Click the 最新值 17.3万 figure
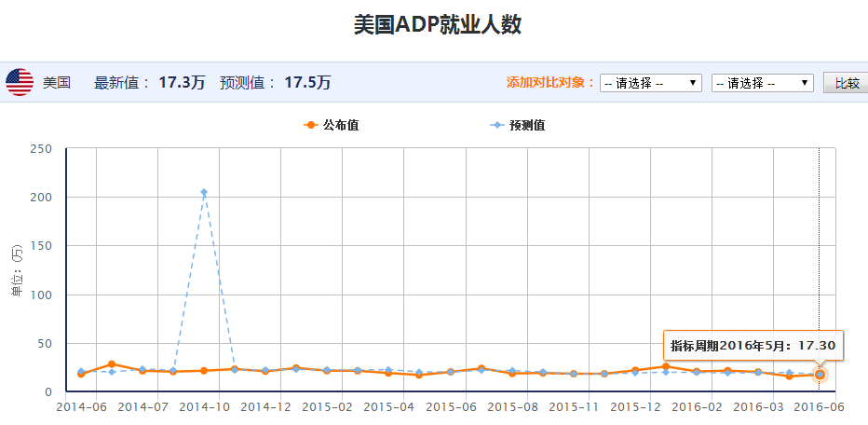Screen dimensions: 868x425 182,83
